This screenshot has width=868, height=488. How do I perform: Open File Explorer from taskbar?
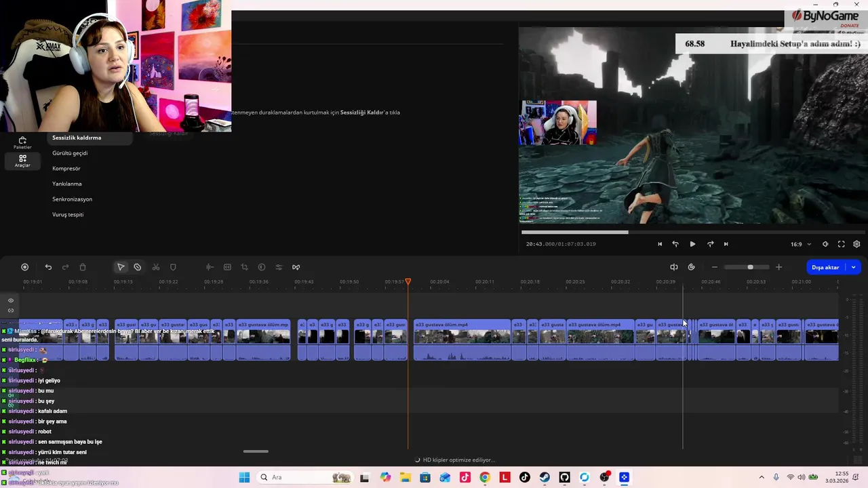[405, 477]
